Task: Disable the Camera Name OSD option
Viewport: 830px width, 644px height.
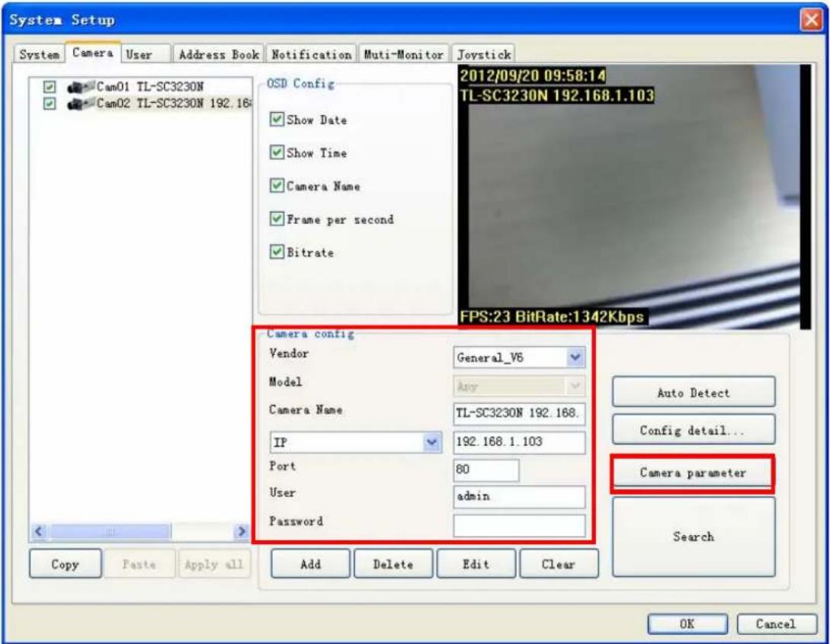Action: click(277, 186)
